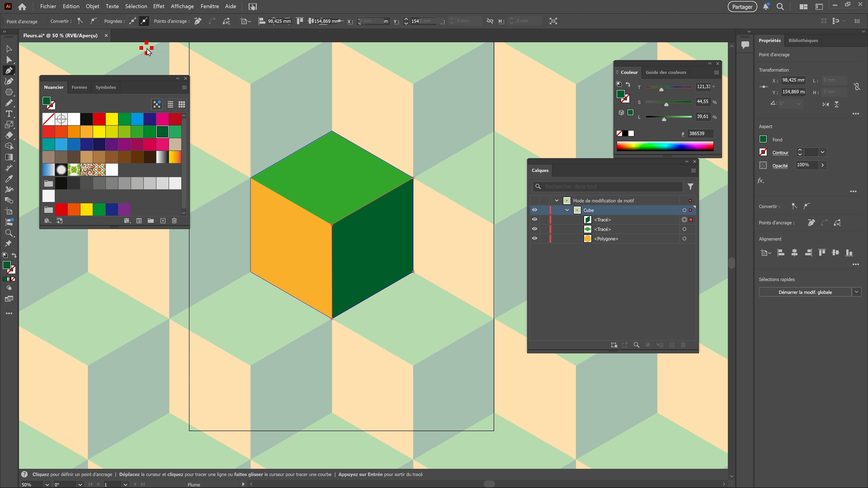This screenshot has width=868, height=488.
Task: Open dropdown next to Démarrer la modif. globale
Action: pyautogui.click(x=856, y=292)
